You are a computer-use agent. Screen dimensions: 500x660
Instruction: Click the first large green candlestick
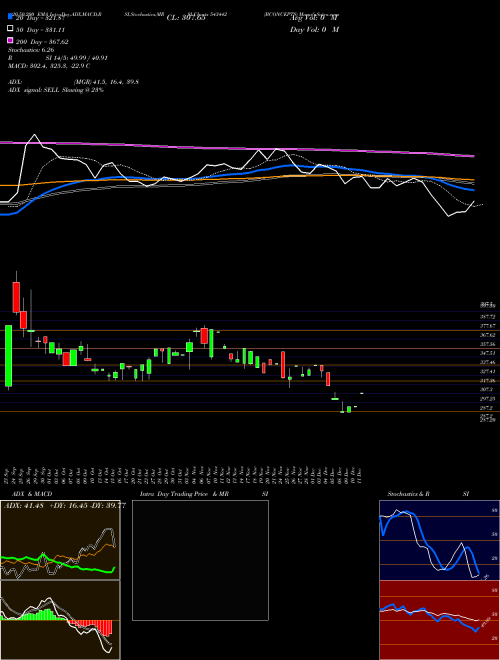click(x=8, y=356)
